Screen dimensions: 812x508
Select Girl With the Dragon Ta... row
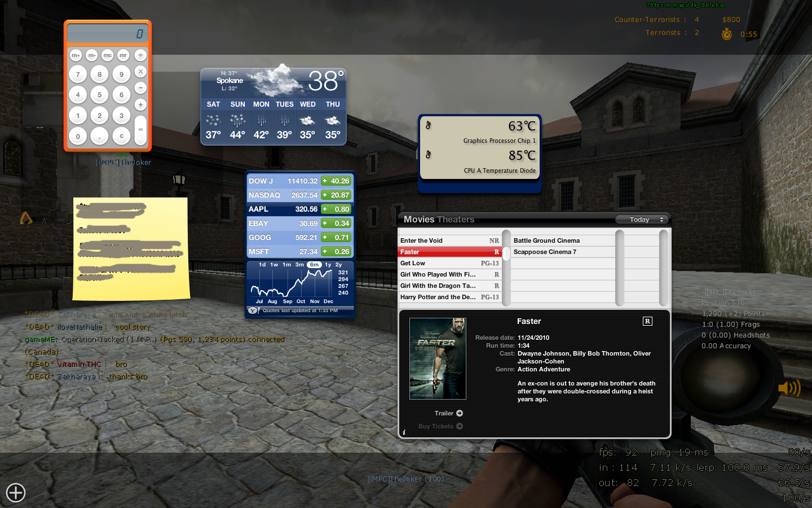click(x=450, y=286)
